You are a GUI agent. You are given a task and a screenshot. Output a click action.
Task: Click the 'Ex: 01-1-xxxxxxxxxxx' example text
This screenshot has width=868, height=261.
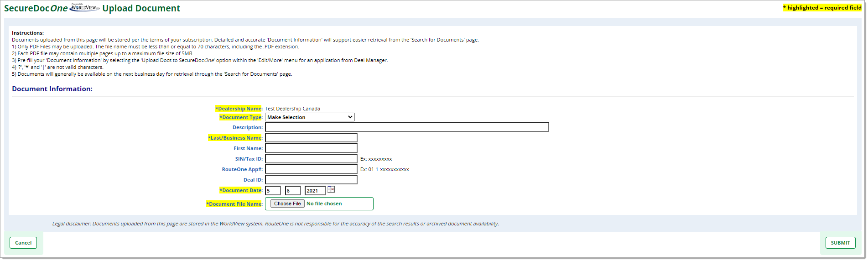[385, 169]
